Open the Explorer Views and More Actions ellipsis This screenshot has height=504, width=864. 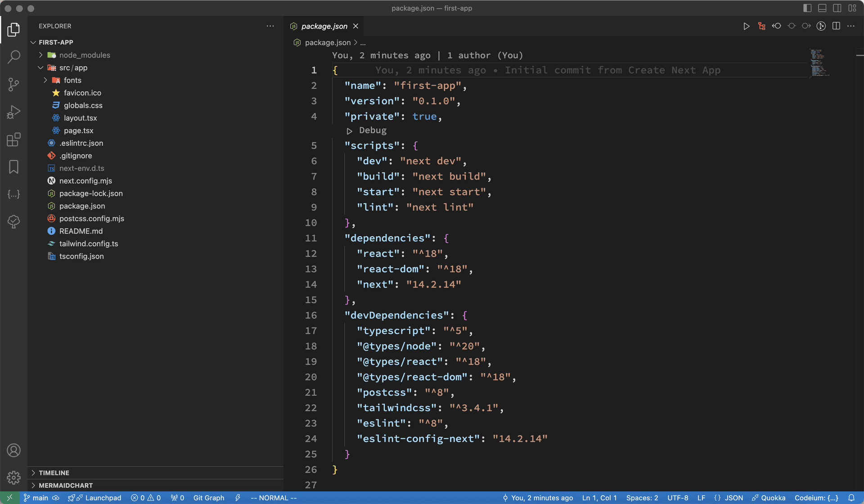click(x=270, y=26)
